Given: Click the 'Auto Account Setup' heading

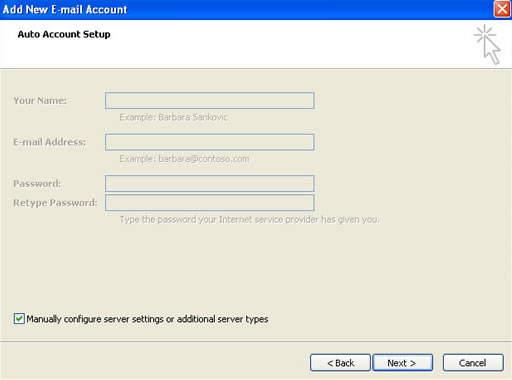Looking at the screenshot, I should [64, 34].
